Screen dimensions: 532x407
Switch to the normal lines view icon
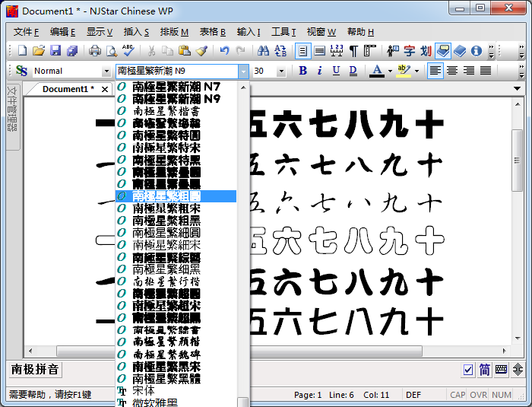(319, 51)
